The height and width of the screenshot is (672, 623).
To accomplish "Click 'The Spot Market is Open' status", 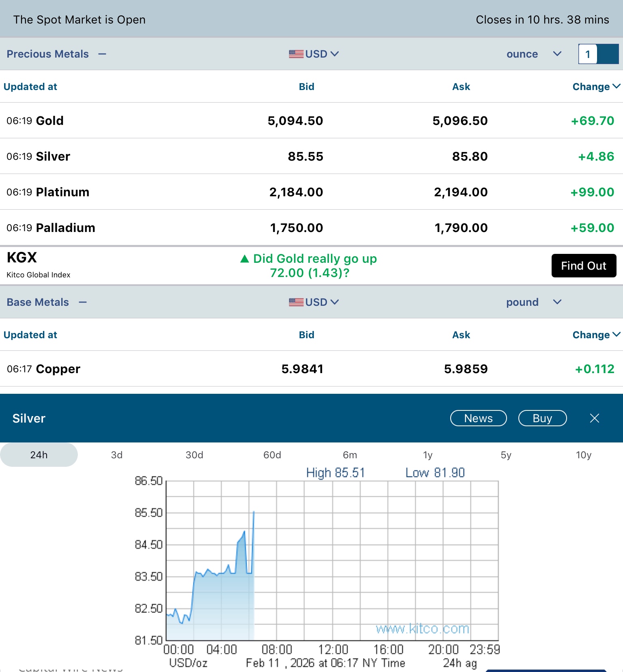I will pos(79,19).
